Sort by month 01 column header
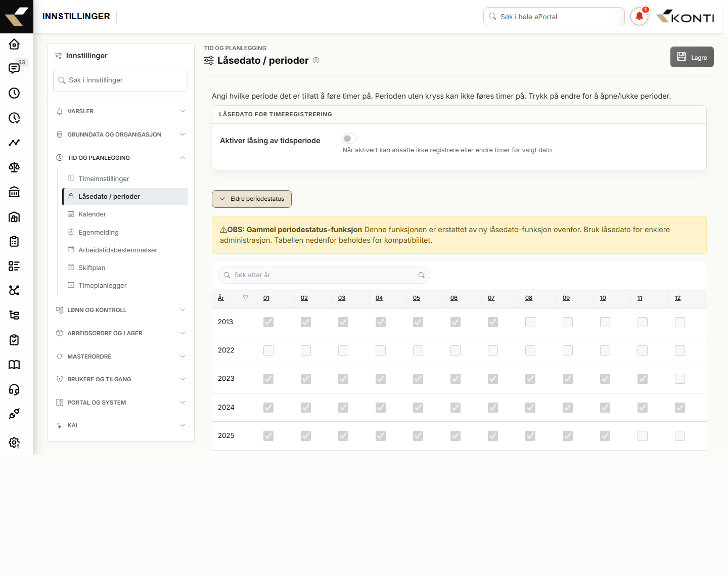 (266, 298)
